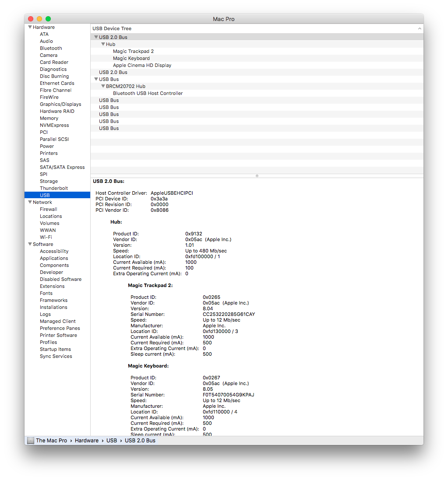
Task: Click the pane divider handle dot
Action: 257,176
